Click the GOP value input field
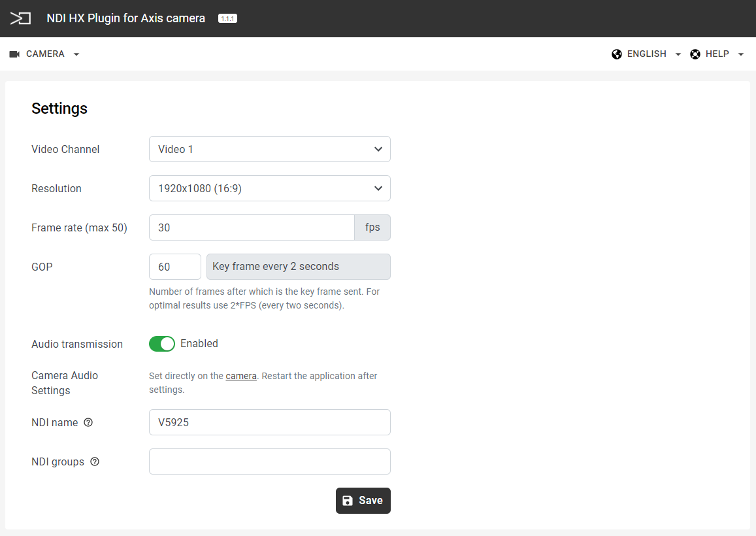The image size is (756, 536). (174, 267)
